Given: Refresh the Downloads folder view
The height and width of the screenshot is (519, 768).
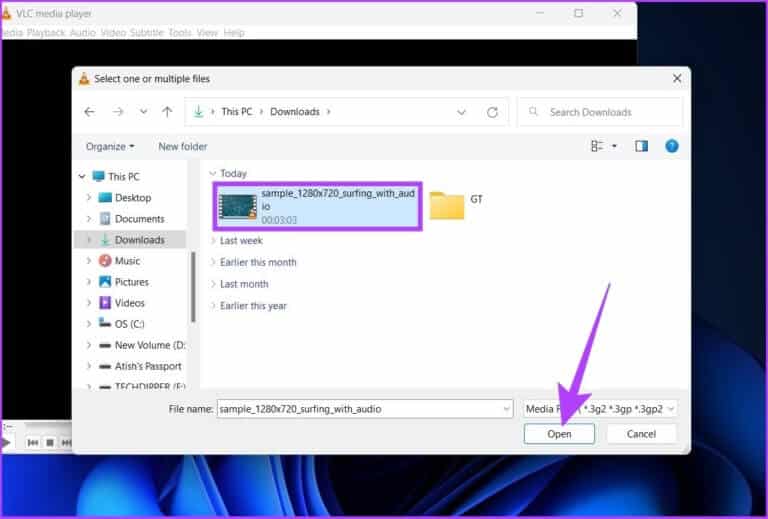Looking at the screenshot, I should [492, 112].
